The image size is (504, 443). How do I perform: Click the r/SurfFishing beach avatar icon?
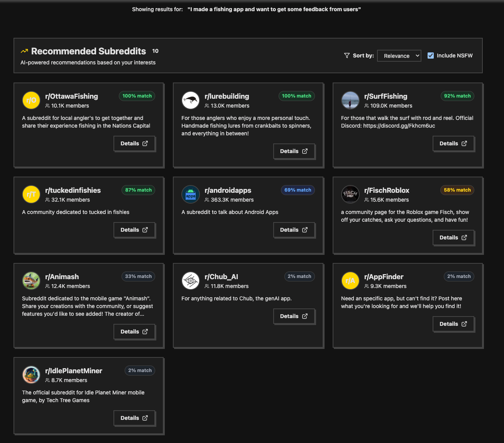coord(350,100)
